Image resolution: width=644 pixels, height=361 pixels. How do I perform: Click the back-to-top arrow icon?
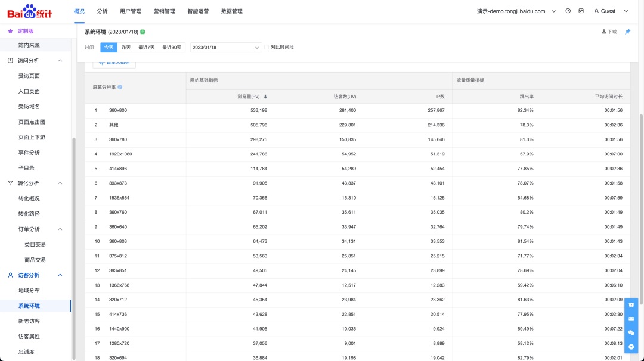pyautogui.click(x=631, y=346)
